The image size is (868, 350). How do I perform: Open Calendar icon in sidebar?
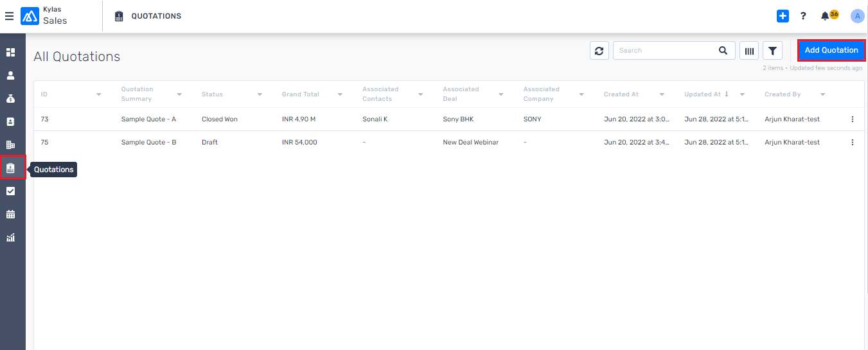10,214
